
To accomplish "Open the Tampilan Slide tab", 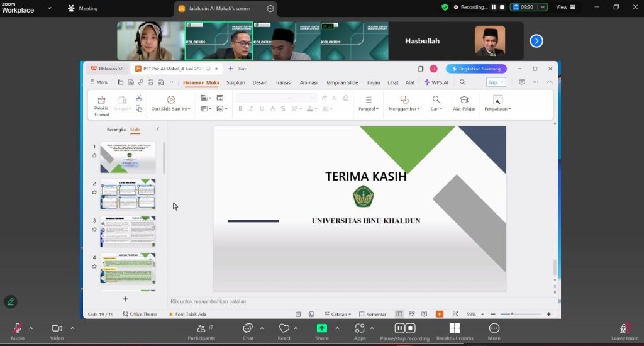I will [341, 82].
